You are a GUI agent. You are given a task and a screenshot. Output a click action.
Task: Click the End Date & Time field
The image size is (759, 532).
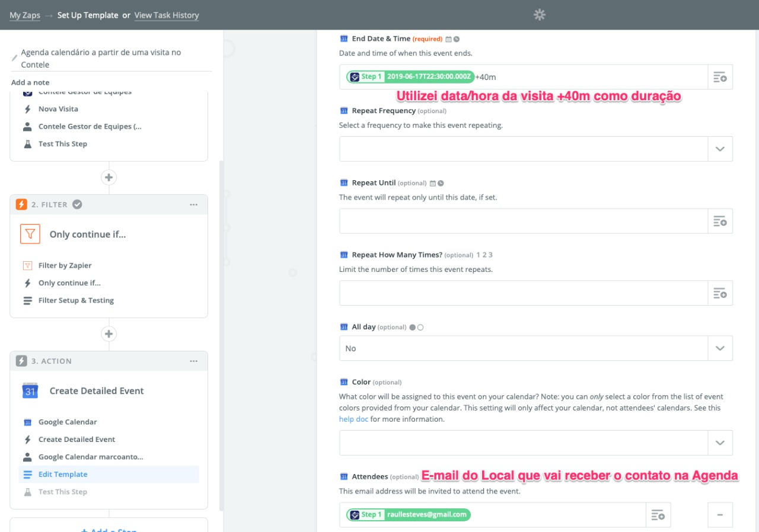point(524,77)
